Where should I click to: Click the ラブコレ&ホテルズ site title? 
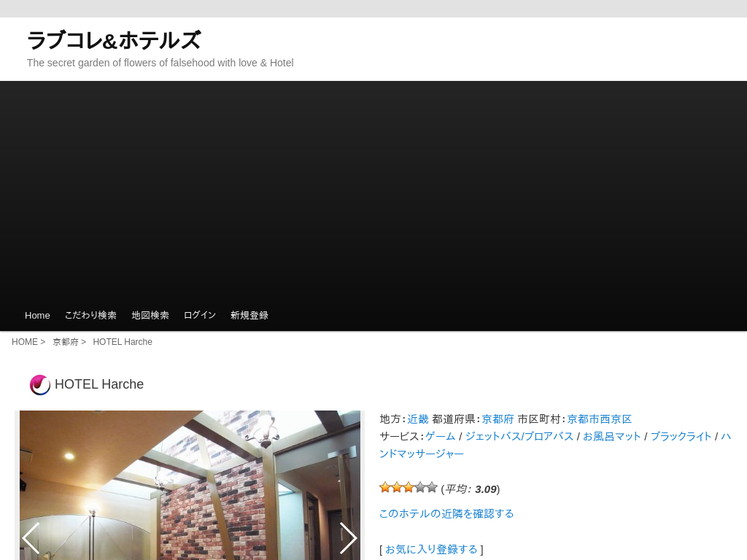pyautogui.click(x=114, y=40)
